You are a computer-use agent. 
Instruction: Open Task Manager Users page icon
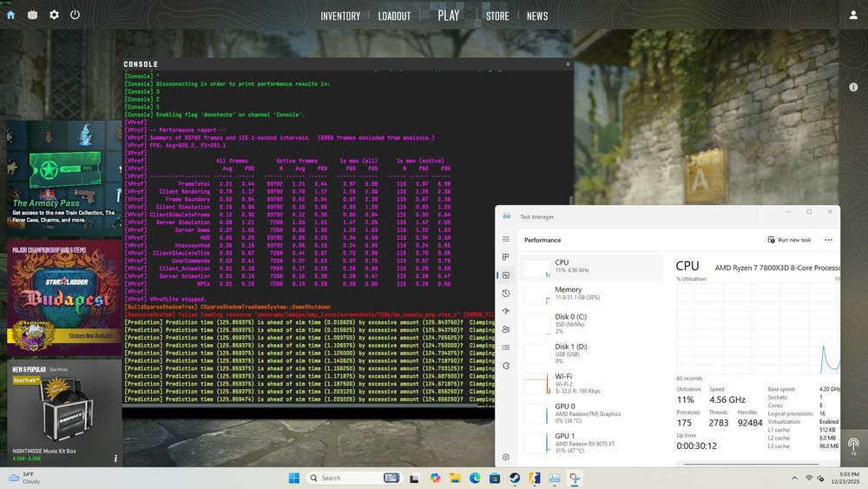point(506,329)
